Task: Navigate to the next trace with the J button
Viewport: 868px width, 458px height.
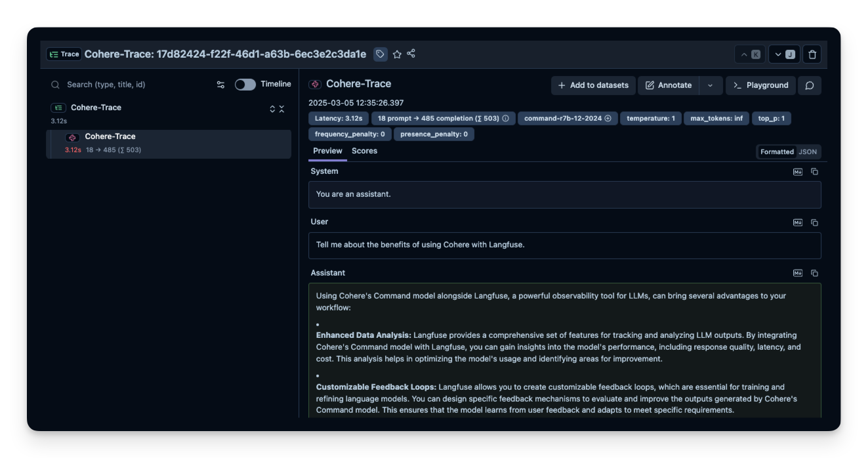Action: click(x=785, y=54)
